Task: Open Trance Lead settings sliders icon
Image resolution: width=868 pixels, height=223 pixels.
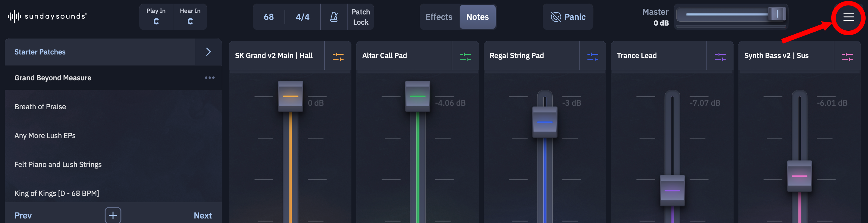Action: [720, 57]
